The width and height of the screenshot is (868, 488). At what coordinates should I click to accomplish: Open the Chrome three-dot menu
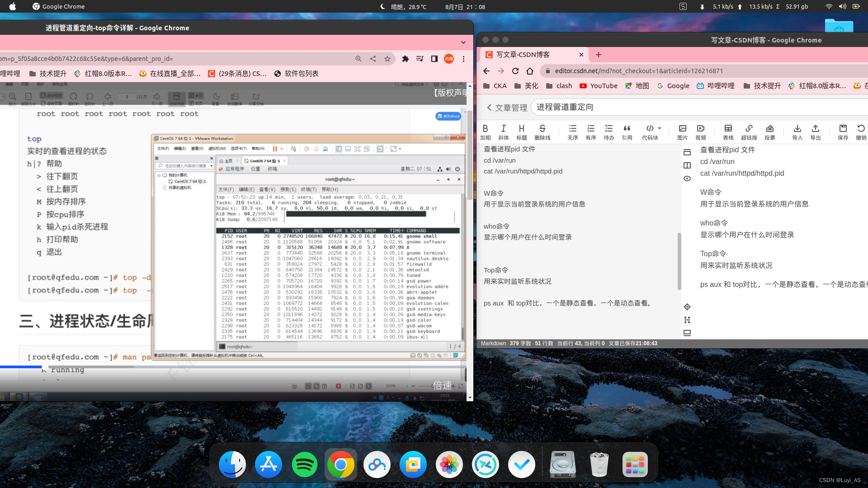tap(463, 59)
